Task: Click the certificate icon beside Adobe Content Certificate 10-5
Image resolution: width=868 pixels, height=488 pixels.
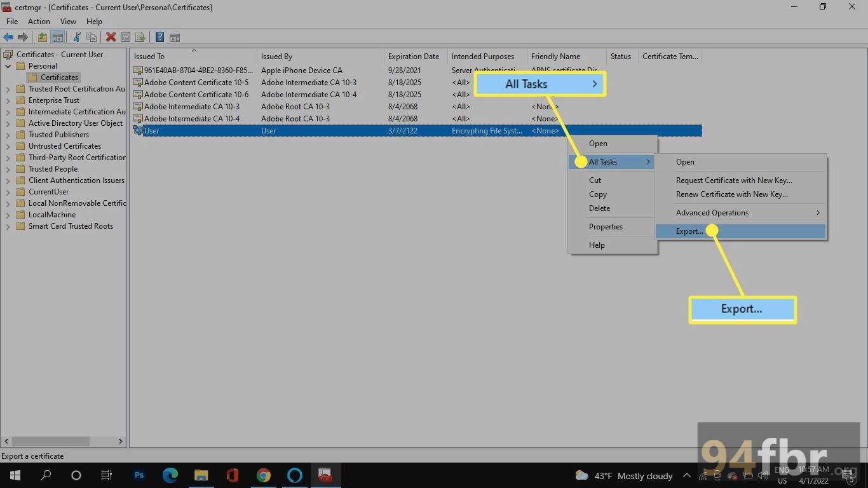Action: coord(138,83)
